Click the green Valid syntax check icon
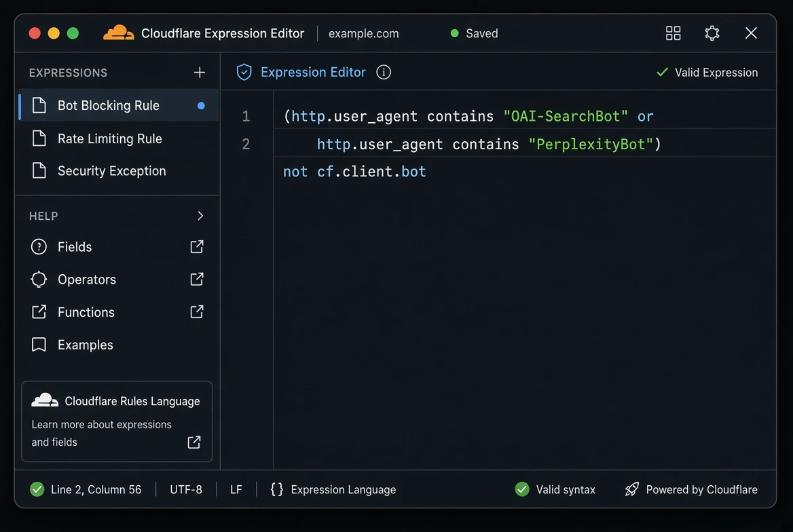This screenshot has height=532, width=793. [522, 489]
